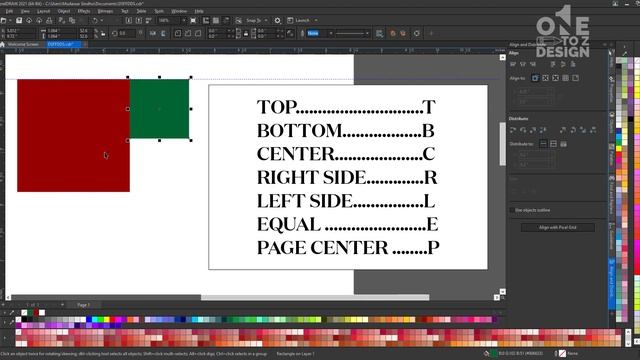The image size is (640, 360).
Task: Click the rotation angle input field
Action: pos(127,33)
